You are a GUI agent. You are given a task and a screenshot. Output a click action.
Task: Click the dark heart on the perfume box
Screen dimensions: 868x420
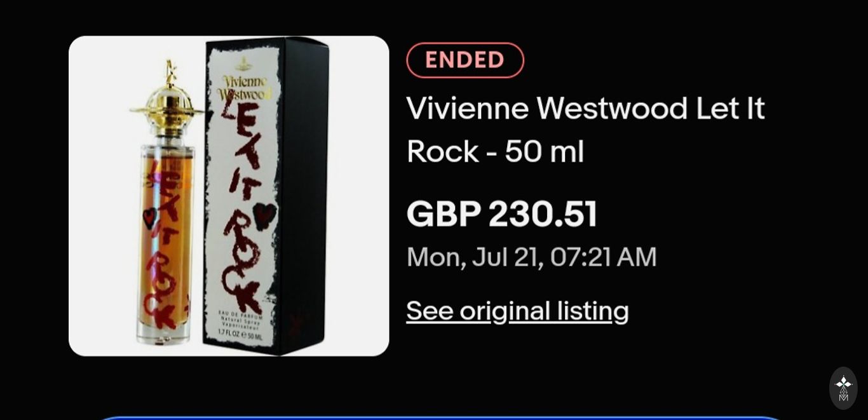(264, 216)
